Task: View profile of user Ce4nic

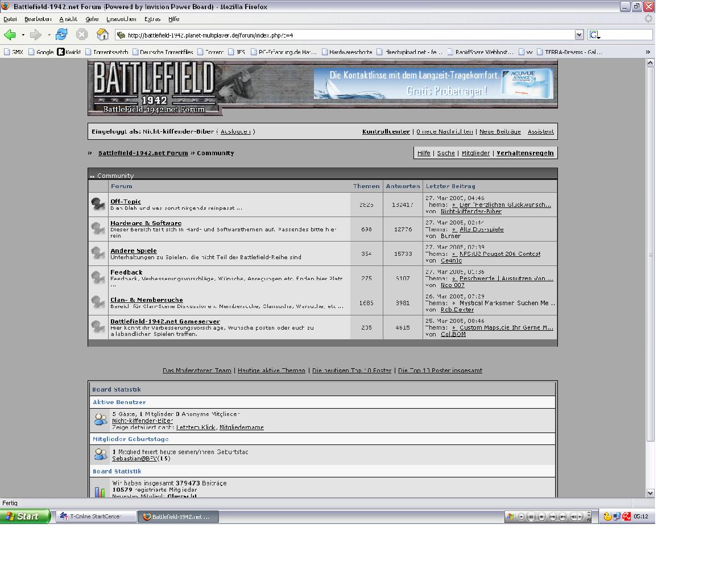Action: [x=451, y=260]
